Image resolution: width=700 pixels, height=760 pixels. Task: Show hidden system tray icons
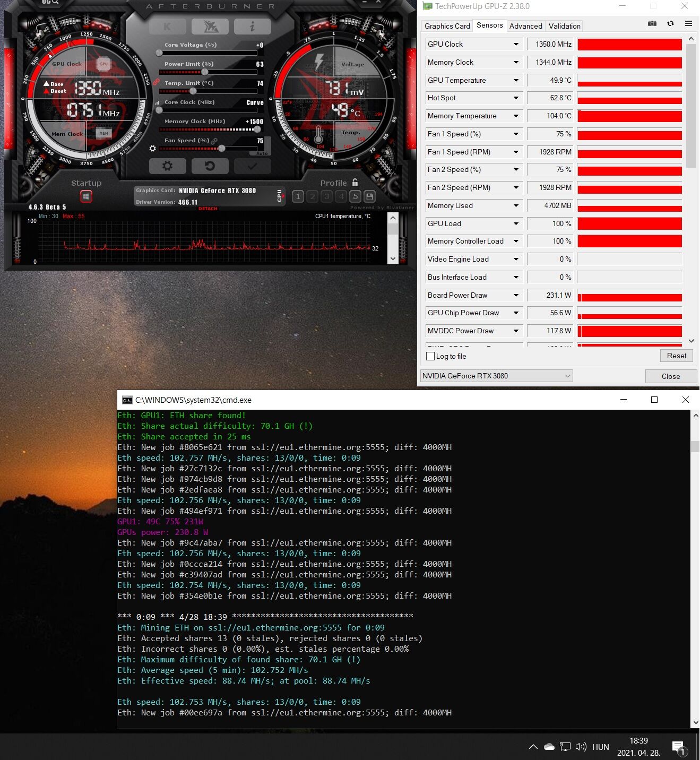pos(533,747)
